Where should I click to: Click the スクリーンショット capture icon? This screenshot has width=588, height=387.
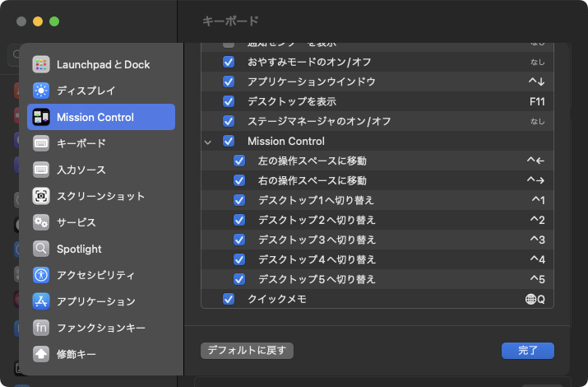tap(42, 196)
